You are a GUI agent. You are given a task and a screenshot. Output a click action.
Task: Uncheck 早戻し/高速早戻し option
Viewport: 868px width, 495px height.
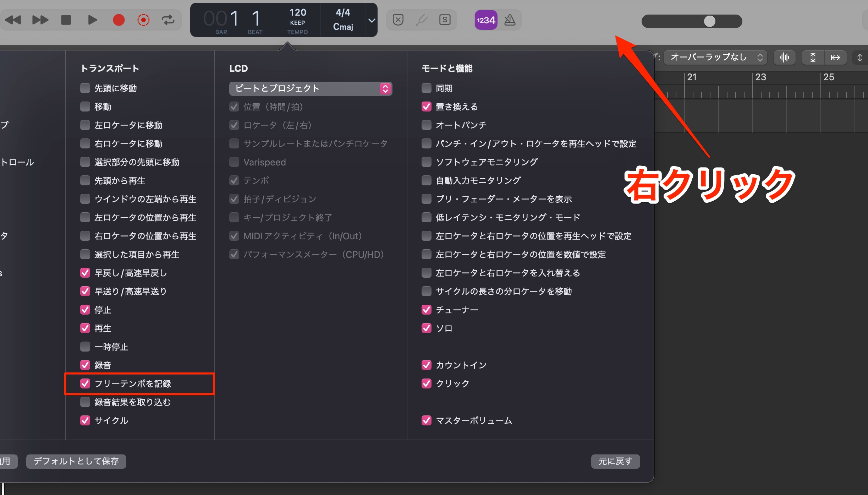tap(85, 273)
